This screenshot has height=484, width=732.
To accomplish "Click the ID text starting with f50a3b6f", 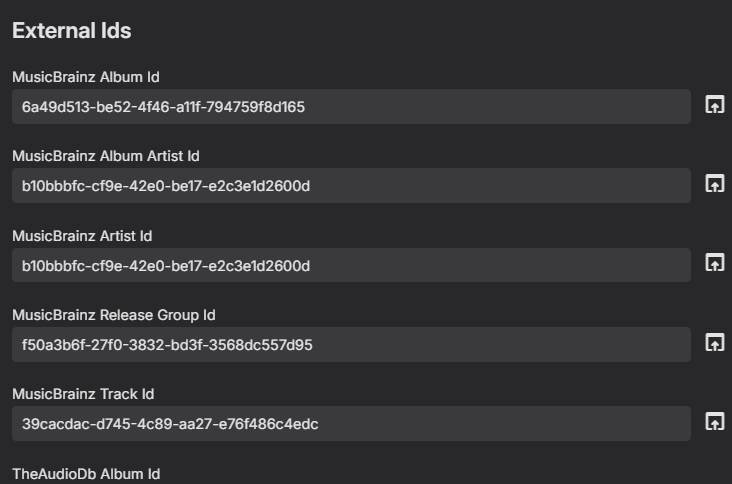I will pyautogui.click(x=167, y=345).
